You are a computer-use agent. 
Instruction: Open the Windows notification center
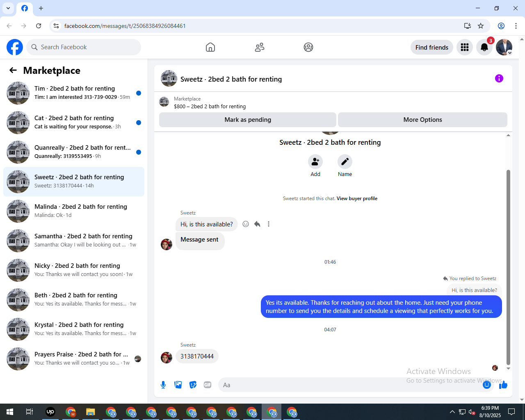[511, 412]
